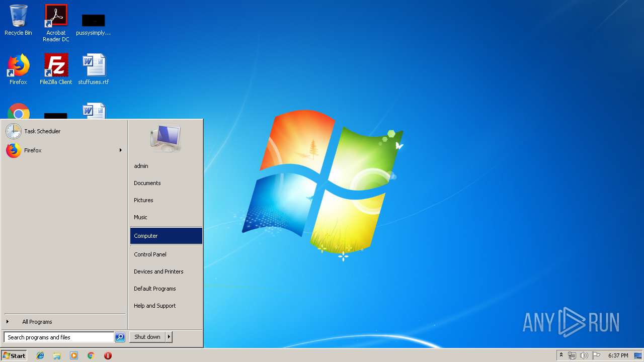Viewport: 644px width, 362px height.
Task: Click the search magnifier button
Action: click(120, 337)
